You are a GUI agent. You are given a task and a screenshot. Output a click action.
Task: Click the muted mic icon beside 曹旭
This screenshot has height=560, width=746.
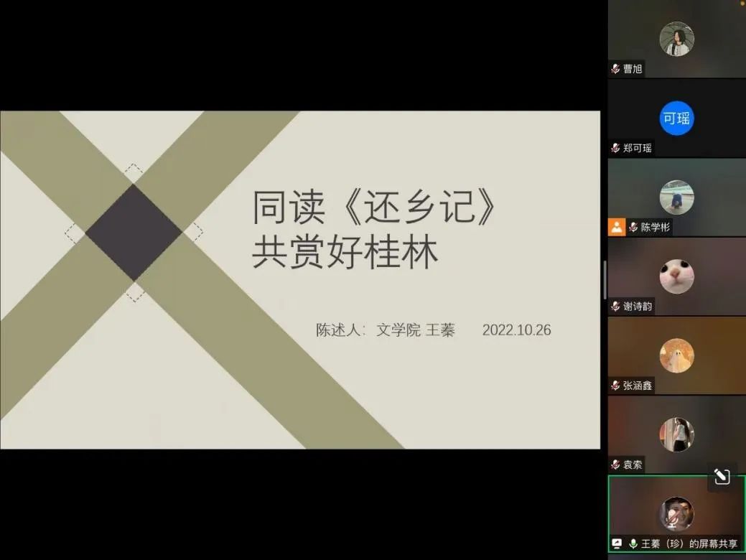(x=615, y=69)
